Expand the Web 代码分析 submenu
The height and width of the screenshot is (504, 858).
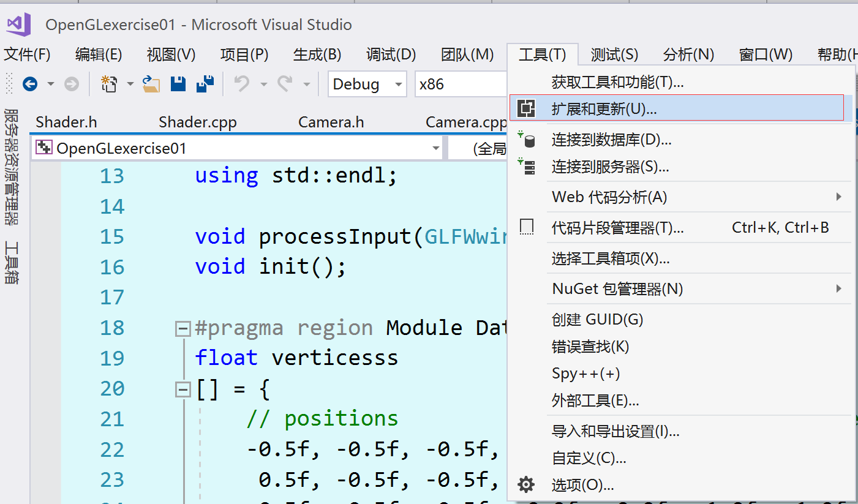point(838,197)
